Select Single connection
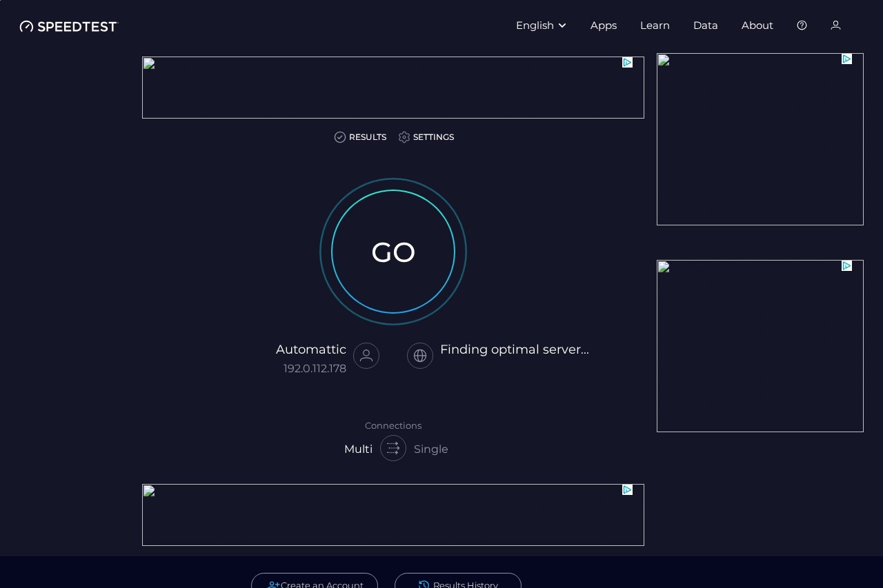This screenshot has width=883, height=588. point(431,449)
